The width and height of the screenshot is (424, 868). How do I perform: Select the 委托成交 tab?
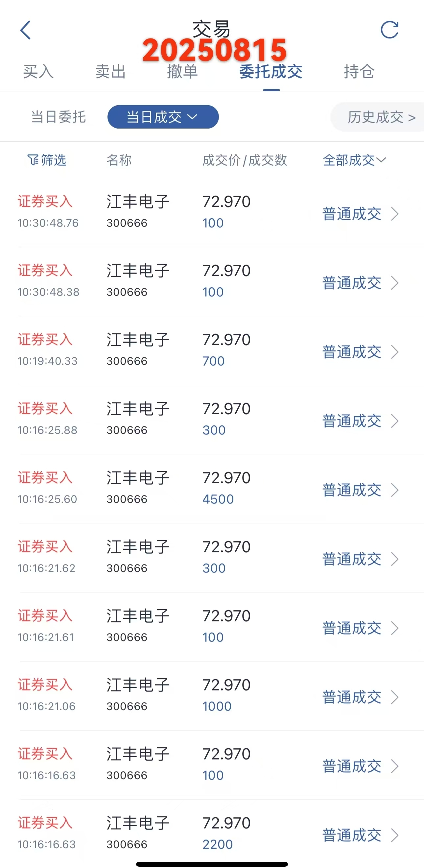[271, 71]
